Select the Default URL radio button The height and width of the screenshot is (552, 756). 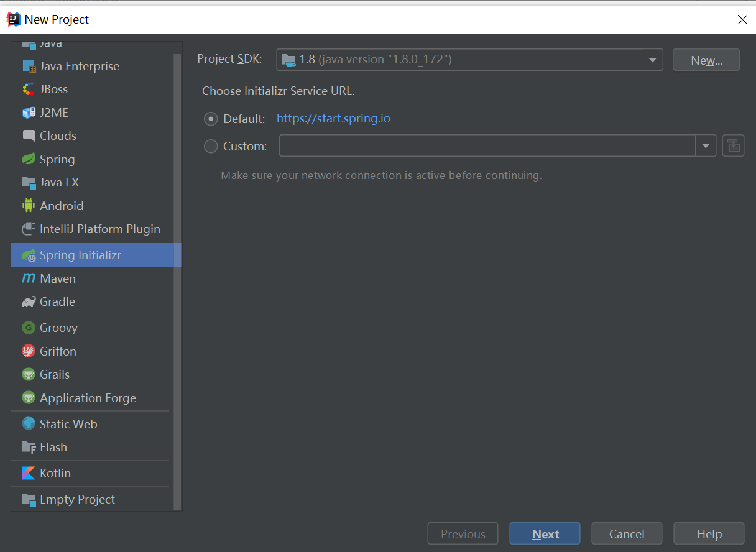click(x=211, y=119)
